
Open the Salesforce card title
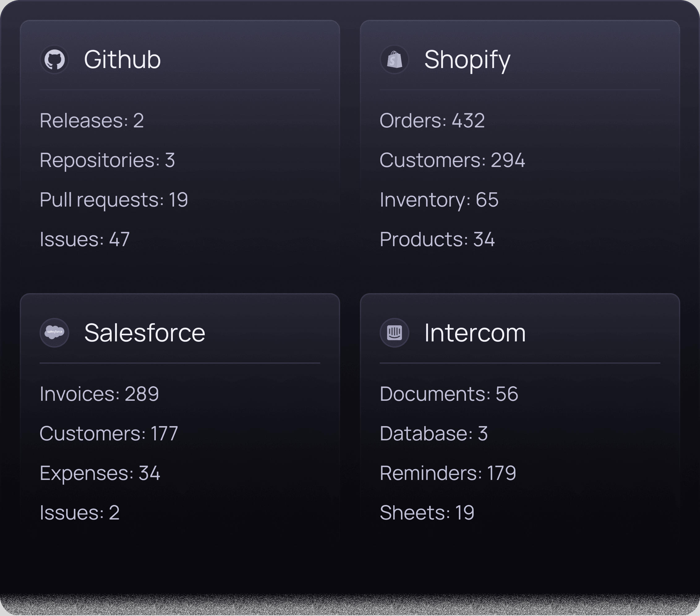coord(145,333)
